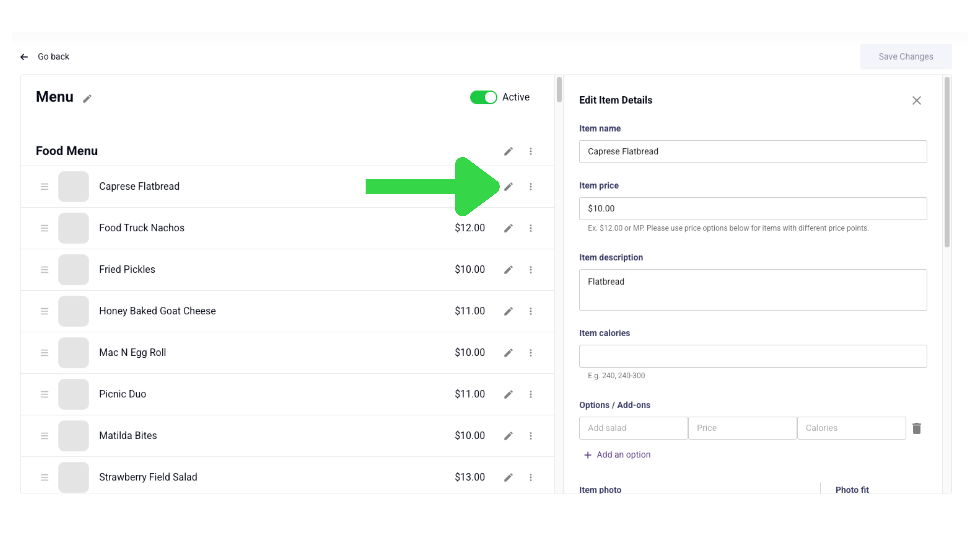Open Food Menu section more options
The image size is (980, 551).
click(x=531, y=151)
